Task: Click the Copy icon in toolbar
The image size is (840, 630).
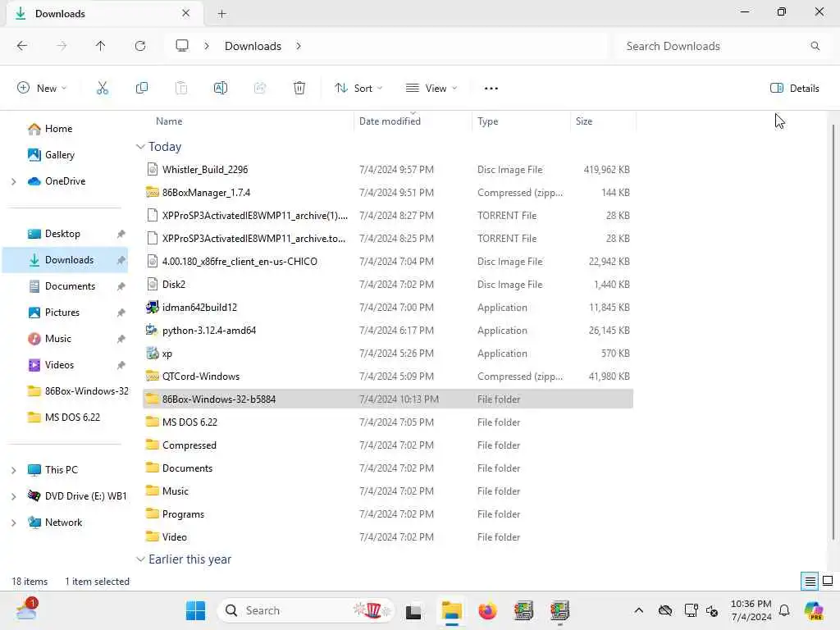Action: click(x=141, y=88)
